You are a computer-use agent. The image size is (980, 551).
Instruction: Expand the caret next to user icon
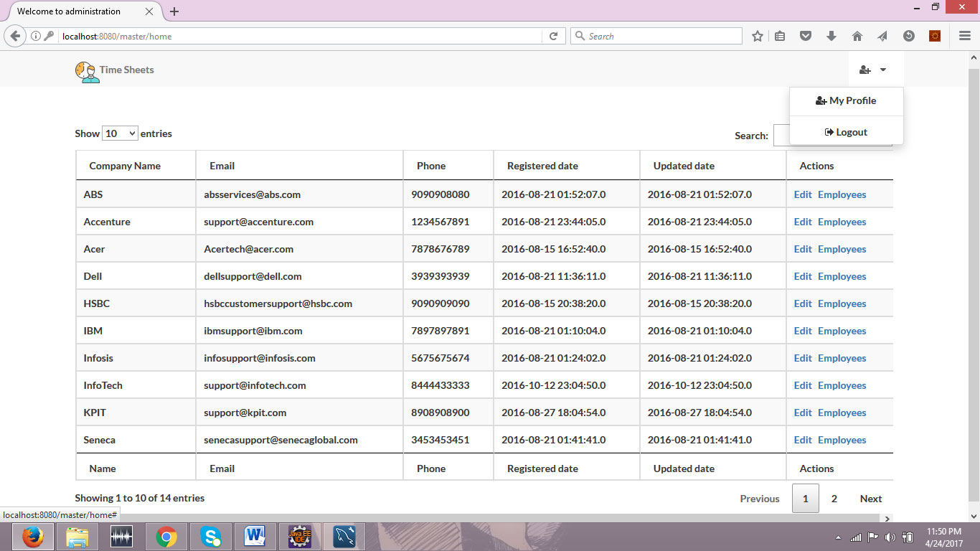(x=883, y=70)
